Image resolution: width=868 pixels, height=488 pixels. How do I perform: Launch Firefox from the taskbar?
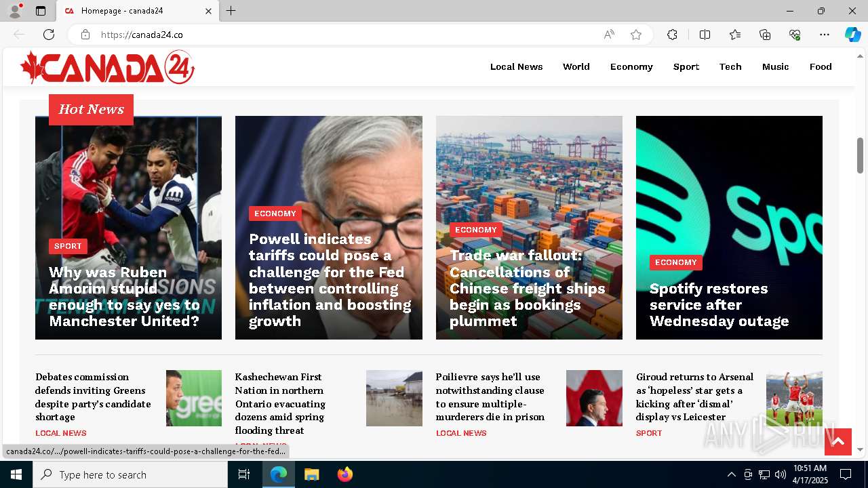tap(344, 474)
